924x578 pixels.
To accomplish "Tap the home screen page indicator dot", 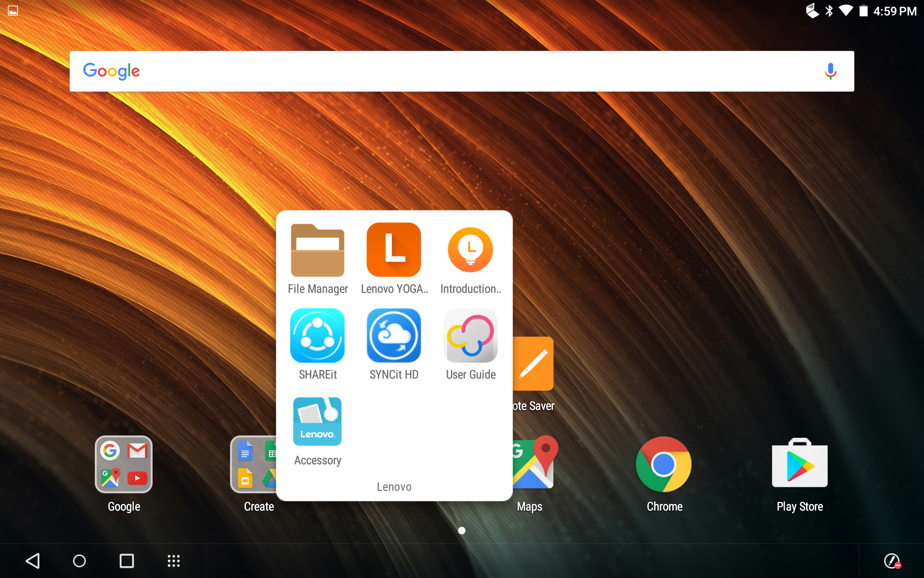I will point(462,530).
